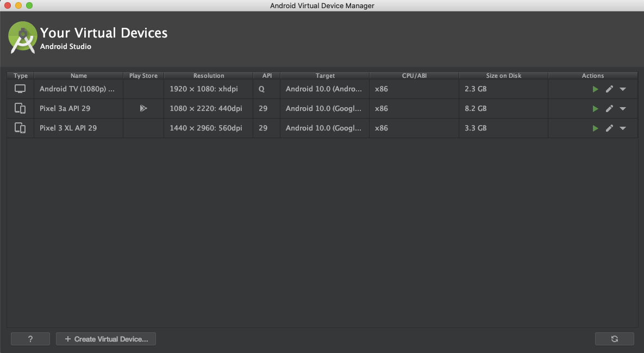Sort by the Type column header
This screenshot has height=353, width=644.
coord(21,76)
